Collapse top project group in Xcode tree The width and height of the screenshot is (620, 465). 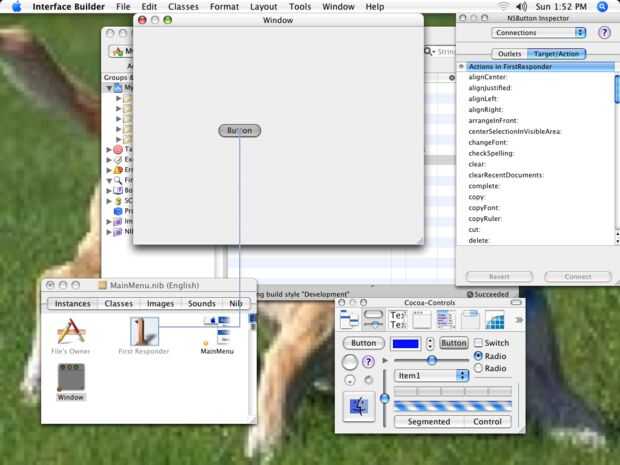109,88
